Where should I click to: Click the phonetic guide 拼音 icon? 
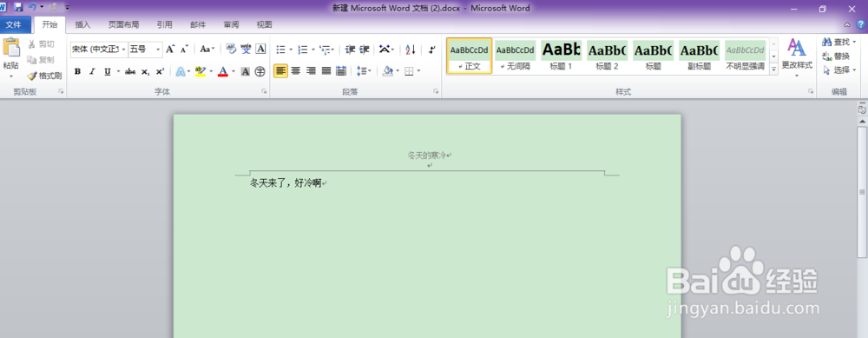(246, 50)
